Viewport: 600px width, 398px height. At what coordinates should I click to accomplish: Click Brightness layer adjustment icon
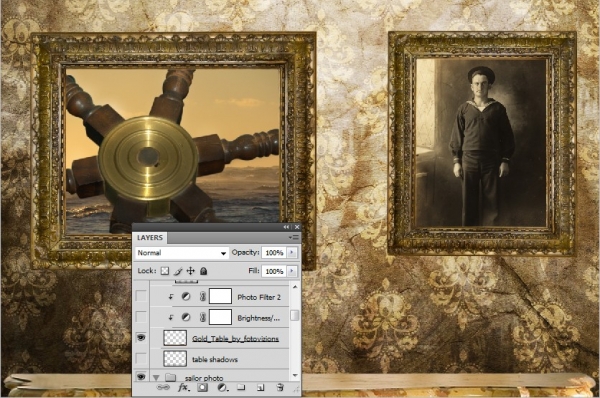pos(186,317)
